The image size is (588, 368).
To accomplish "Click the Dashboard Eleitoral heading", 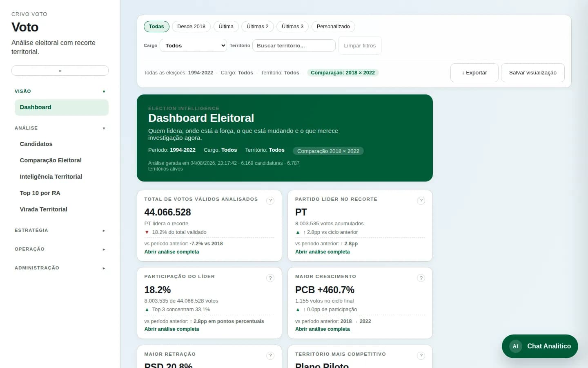I will click(x=201, y=118).
